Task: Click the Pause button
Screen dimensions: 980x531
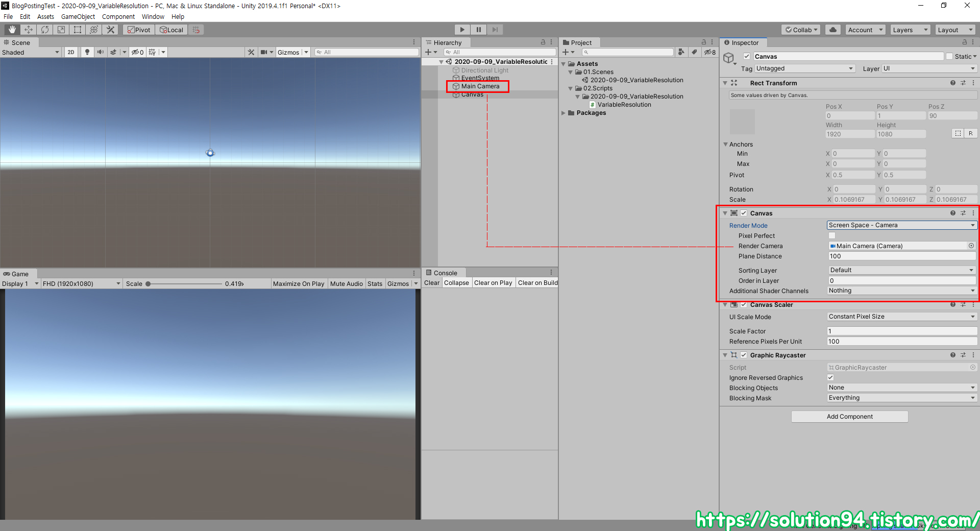Action: point(478,30)
